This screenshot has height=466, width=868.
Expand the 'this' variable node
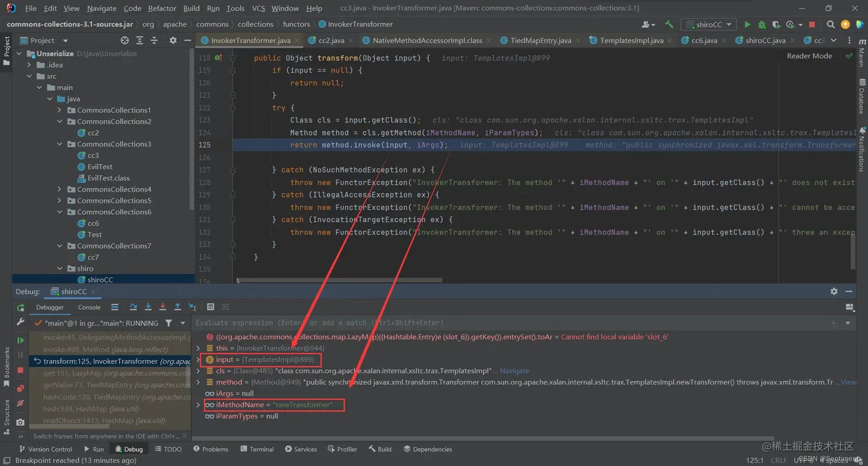coord(198,348)
